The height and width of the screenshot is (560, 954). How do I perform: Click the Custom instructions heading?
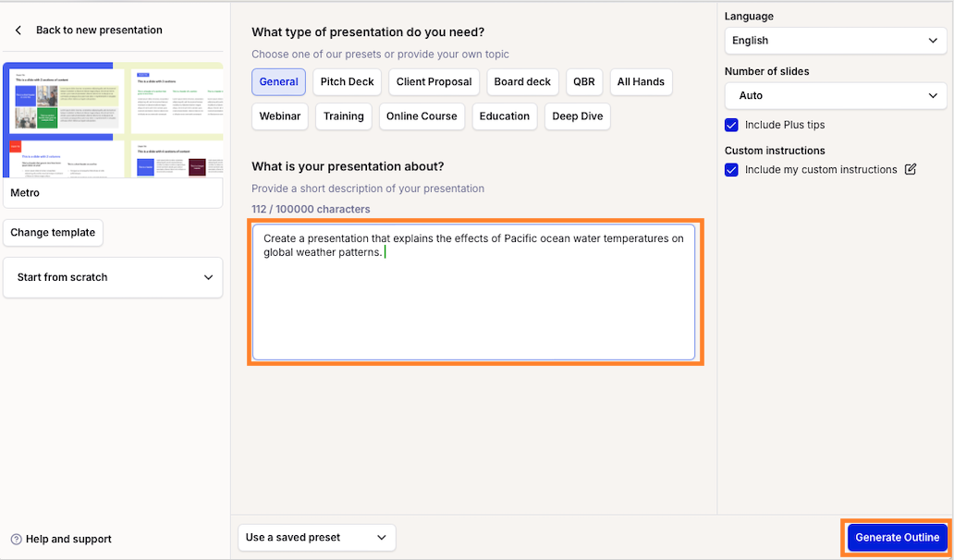click(775, 151)
